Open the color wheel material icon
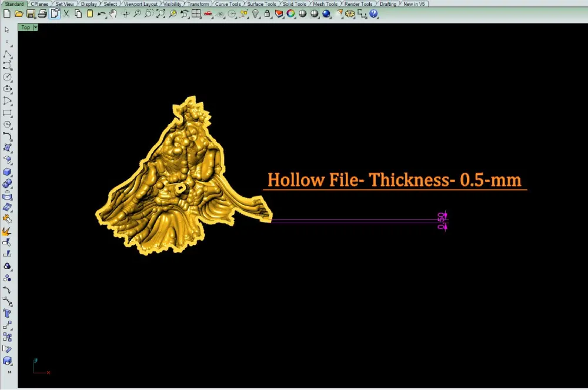Screen dimensions: 588x390 (290, 14)
